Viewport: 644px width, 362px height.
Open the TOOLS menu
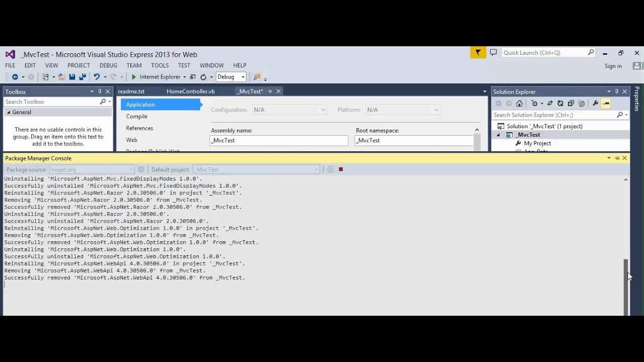tap(160, 65)
